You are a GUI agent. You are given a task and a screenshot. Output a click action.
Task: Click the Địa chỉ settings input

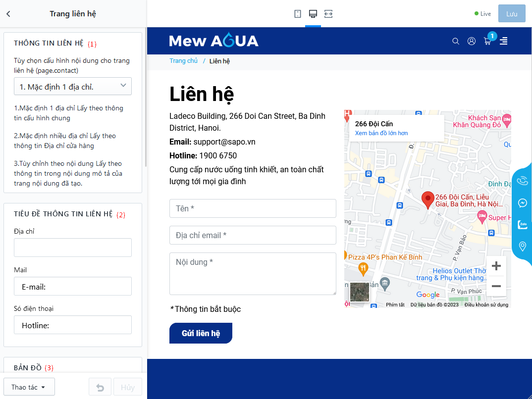(73, 248)
